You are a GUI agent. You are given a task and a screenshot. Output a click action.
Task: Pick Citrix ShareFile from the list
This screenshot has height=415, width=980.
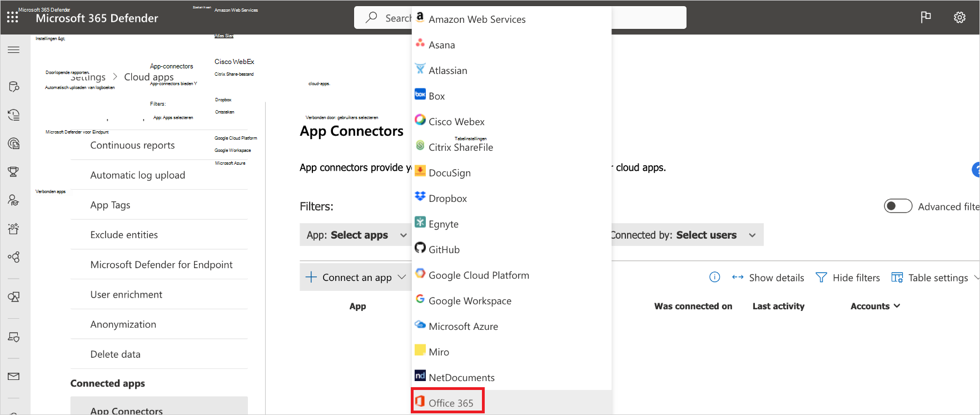pos(511,147)
